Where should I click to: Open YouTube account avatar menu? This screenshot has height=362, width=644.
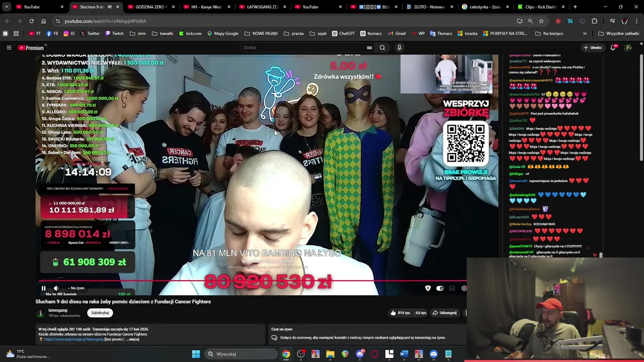pos(627,48)
